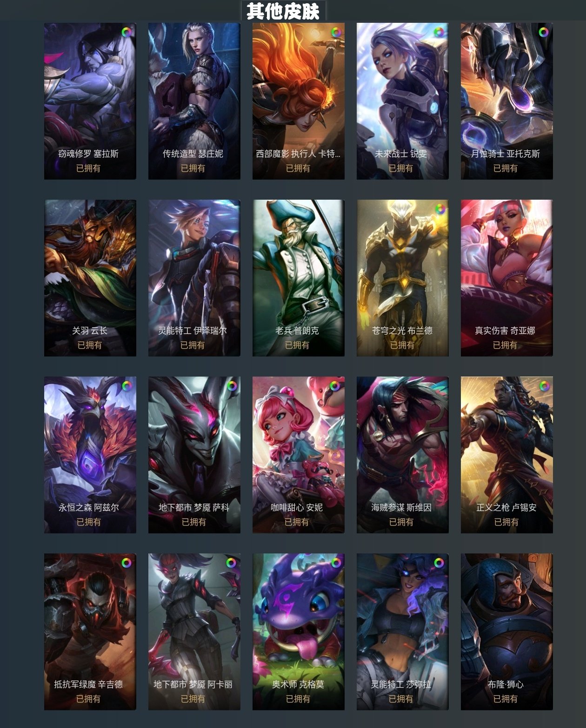Select chroma icon on 月蚀骑士 亚托克斯
This screenshot has height=728, width=586.
point(543,32)
